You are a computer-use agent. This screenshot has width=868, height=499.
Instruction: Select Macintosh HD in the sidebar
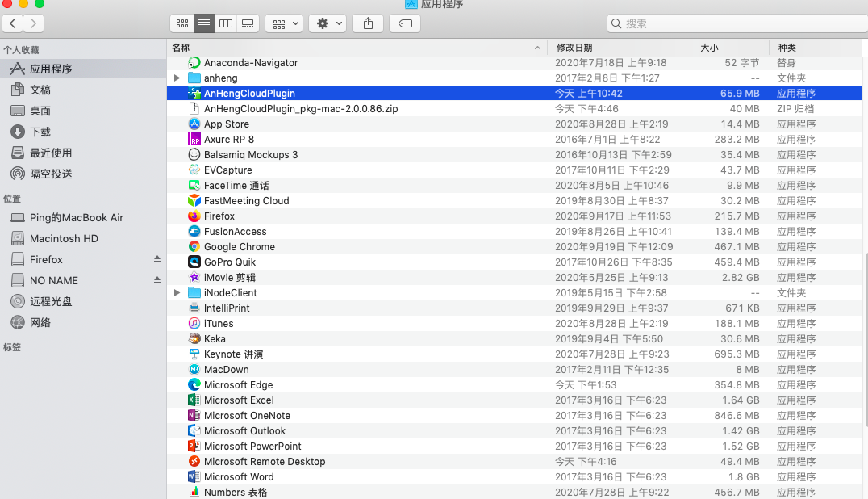point(83,239)
